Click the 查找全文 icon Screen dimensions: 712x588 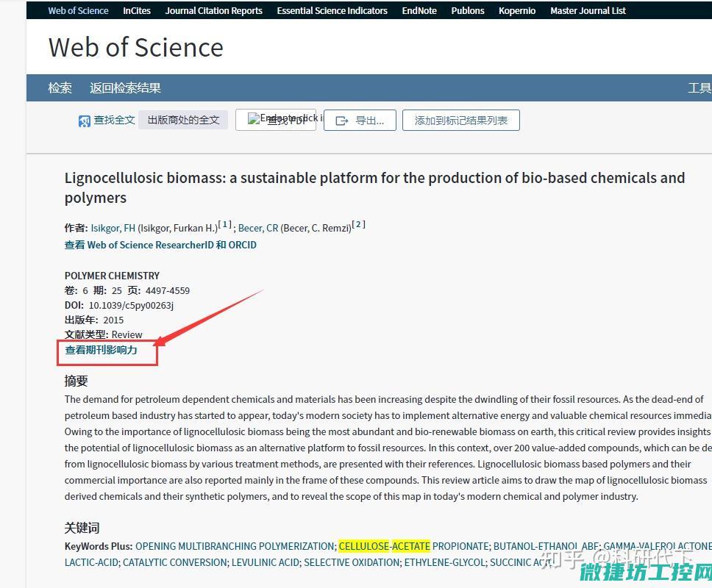click(x=85, y=121)
